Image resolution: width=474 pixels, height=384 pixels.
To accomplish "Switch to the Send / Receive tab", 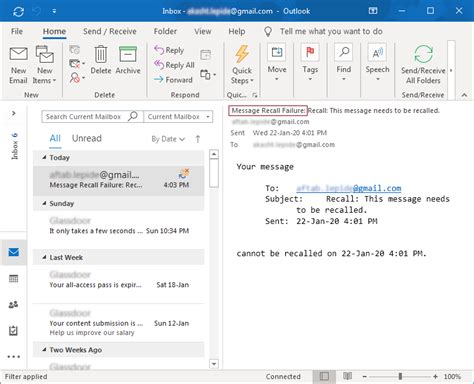I will tap(110, 31).
